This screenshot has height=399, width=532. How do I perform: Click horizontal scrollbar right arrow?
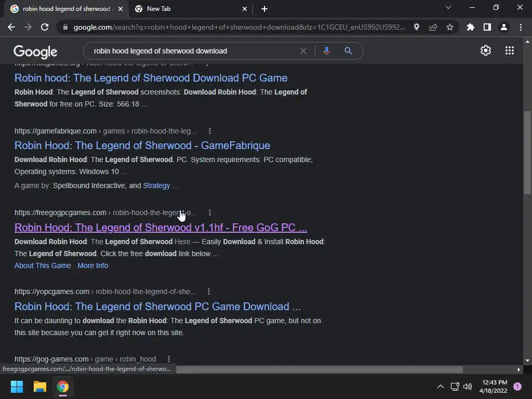(x=519, y=369)
